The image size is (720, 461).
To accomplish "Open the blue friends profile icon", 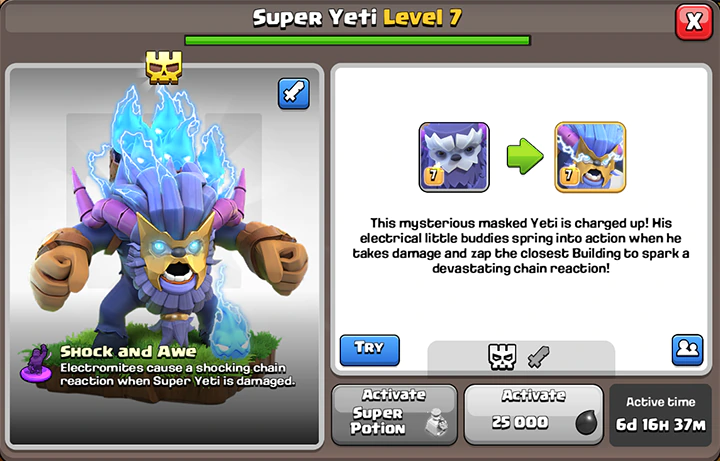I will point(687,350).
